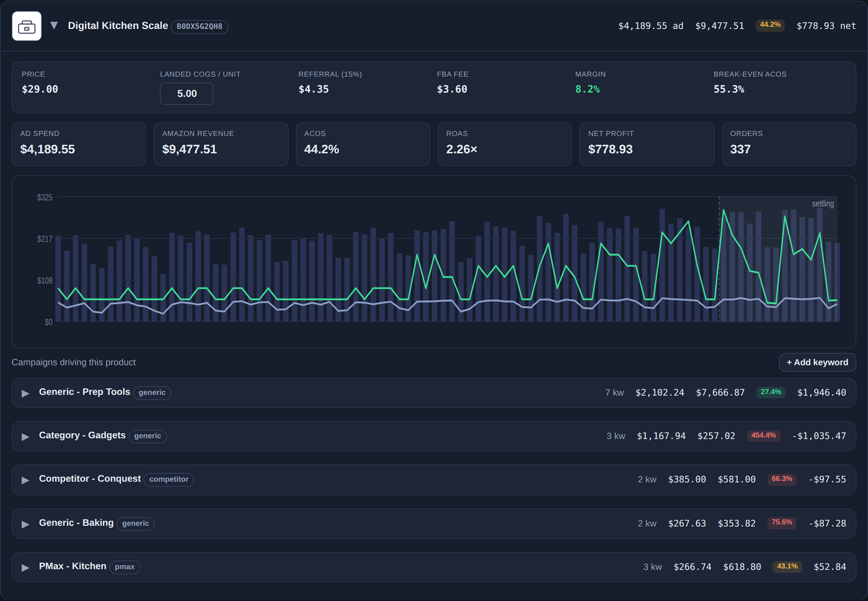The image size is (868, 601).
Task: Select the ROAS 2.26× metric card
Action: coord(505,144)
